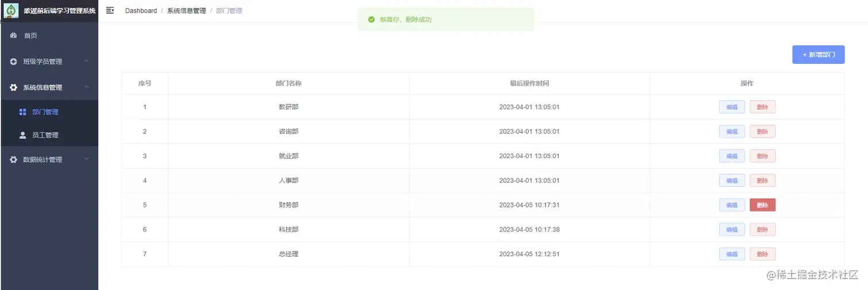The width and height of the screenshot is (868, 290).
Task: Click the person icon beside 员工管理
Action: (23, 135)
